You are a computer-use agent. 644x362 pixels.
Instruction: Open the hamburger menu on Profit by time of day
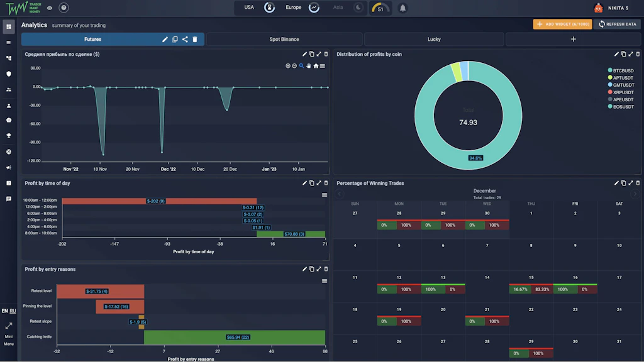pos(325,195)
